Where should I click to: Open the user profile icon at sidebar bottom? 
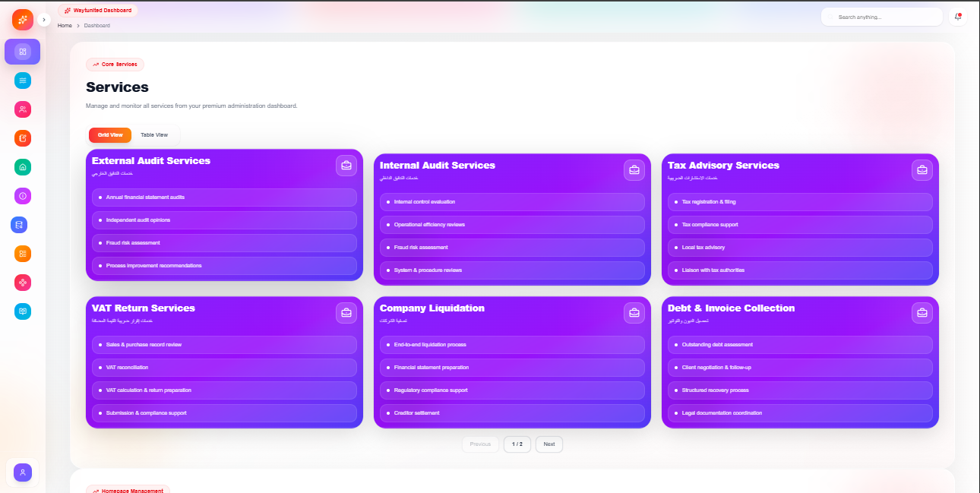click(x=23, y=472)
